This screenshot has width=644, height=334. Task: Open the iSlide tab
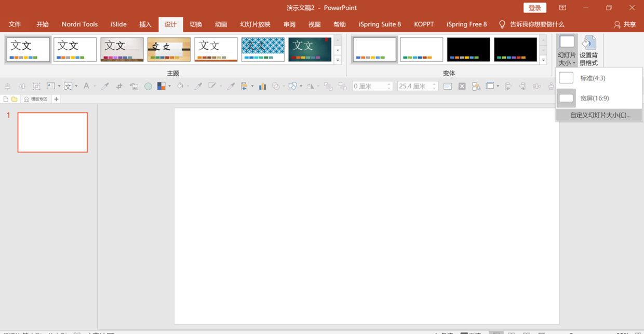pyautogui.click(x=118, y=24)
